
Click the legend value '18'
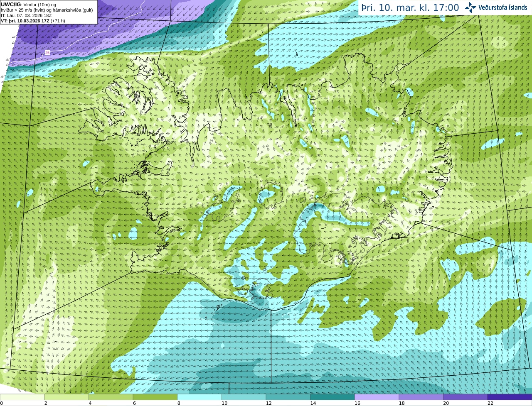click(x=401, y=403)
